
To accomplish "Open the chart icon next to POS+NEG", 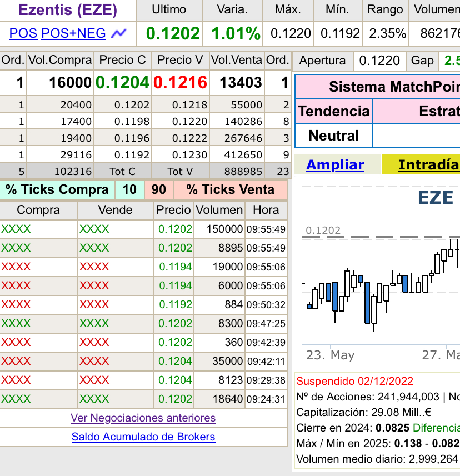I will 118,33.
